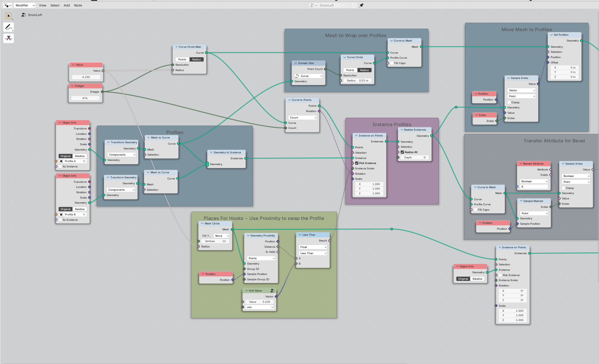Open the Add menu
This screenshot has height=364, width=599.
pyautogui.click(x=67, y=5)
